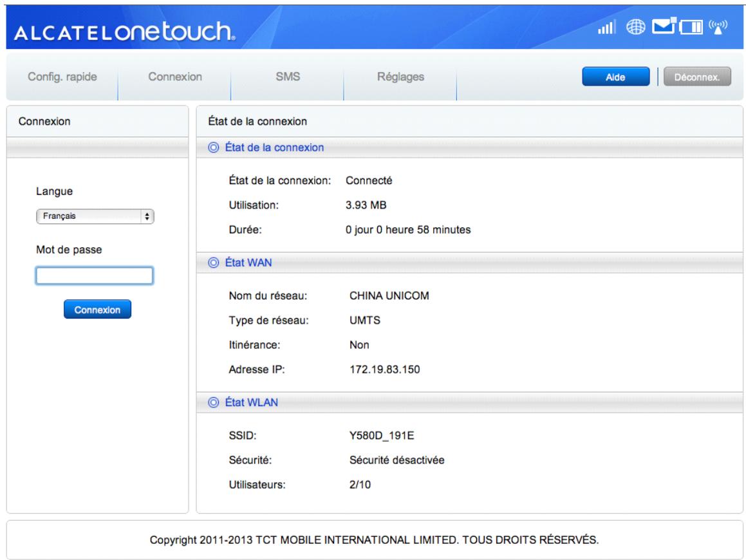Click the Utilisateurs count 2/10
The image size is (746, 560).
(360, 485)
